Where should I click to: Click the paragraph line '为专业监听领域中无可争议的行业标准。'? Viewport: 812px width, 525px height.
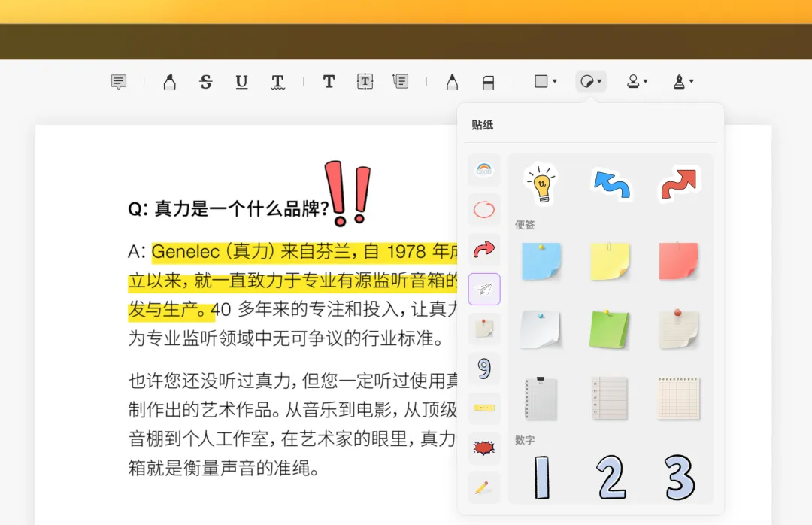click(x=286, y=338)
